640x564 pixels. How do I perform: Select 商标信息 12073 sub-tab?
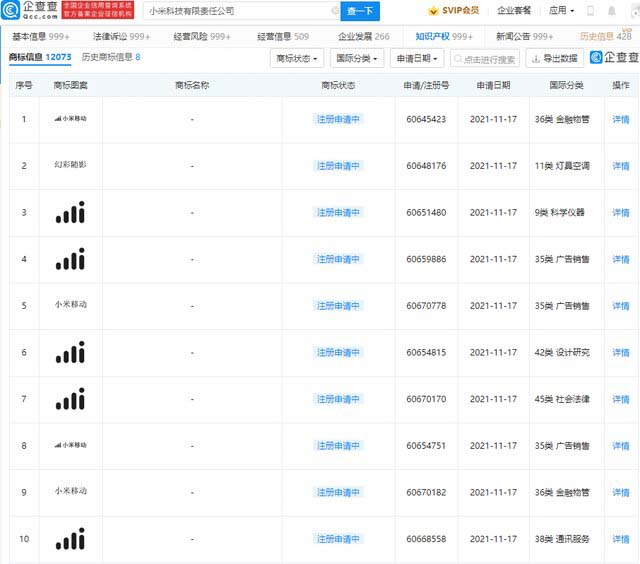click(x=40, y=57)
